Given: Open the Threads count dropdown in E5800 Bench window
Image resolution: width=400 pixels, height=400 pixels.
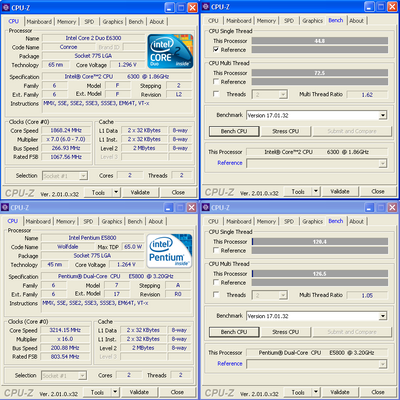Looking at the screenshot, I should [x=283, y=295].
